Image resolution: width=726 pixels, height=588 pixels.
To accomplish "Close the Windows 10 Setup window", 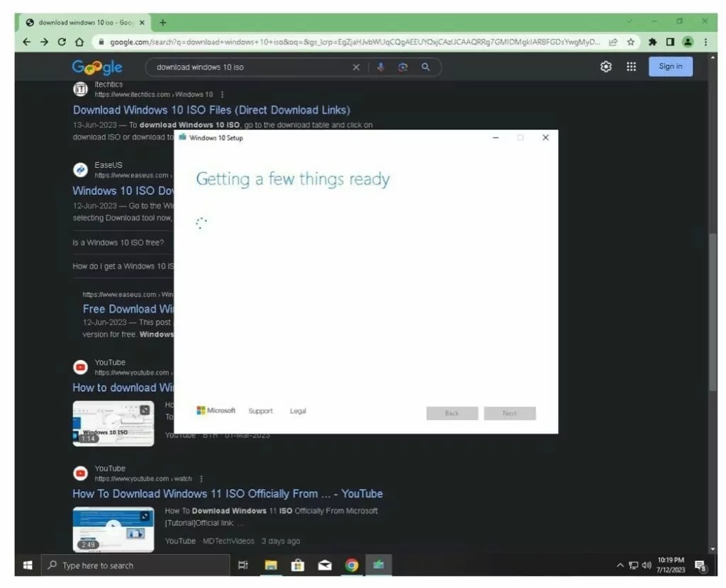I will click(x=545, y=137).
